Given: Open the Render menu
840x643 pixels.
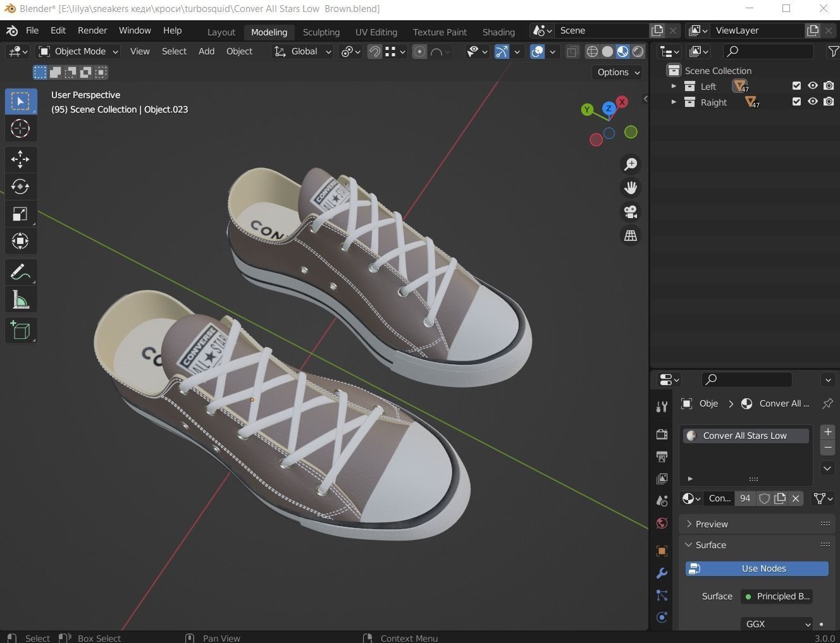Looking at the screenshot, I should tap(92, 30).
